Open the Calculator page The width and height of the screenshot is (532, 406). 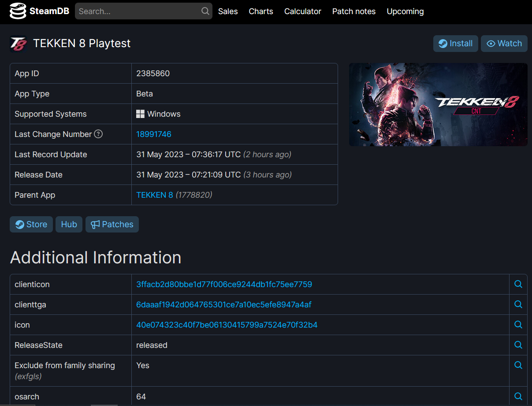(x=303, y=11)
